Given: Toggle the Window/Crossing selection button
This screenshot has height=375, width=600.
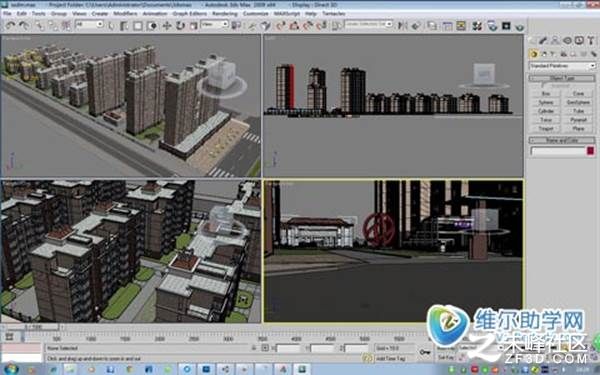Looking at the screenshot, I should click(152, 26).
